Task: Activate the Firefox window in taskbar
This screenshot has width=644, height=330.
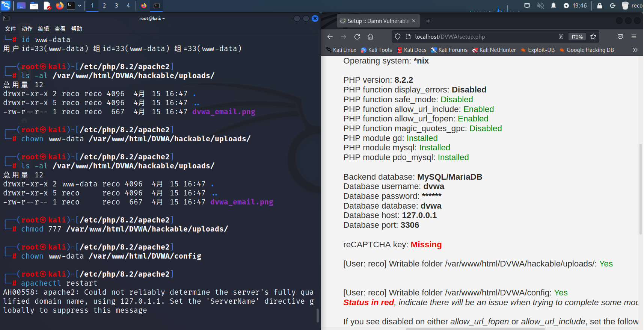Action: tap(144, 6)
